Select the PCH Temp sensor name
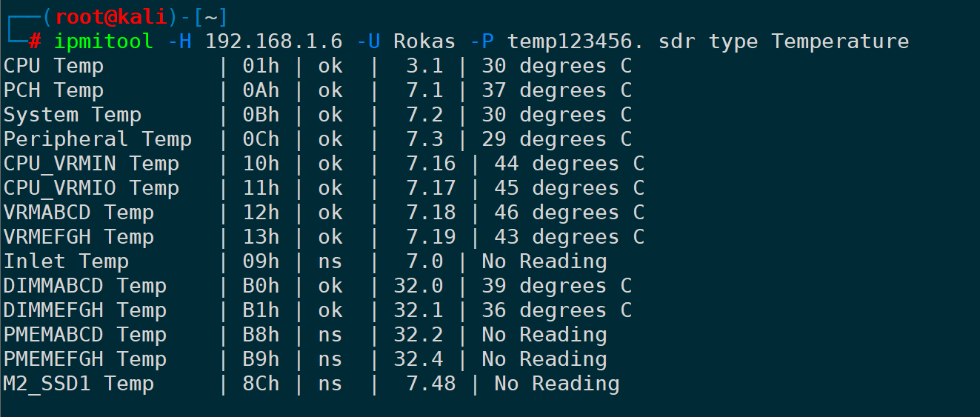The height and width of the screenshot is (417, 980). [53, 90]
